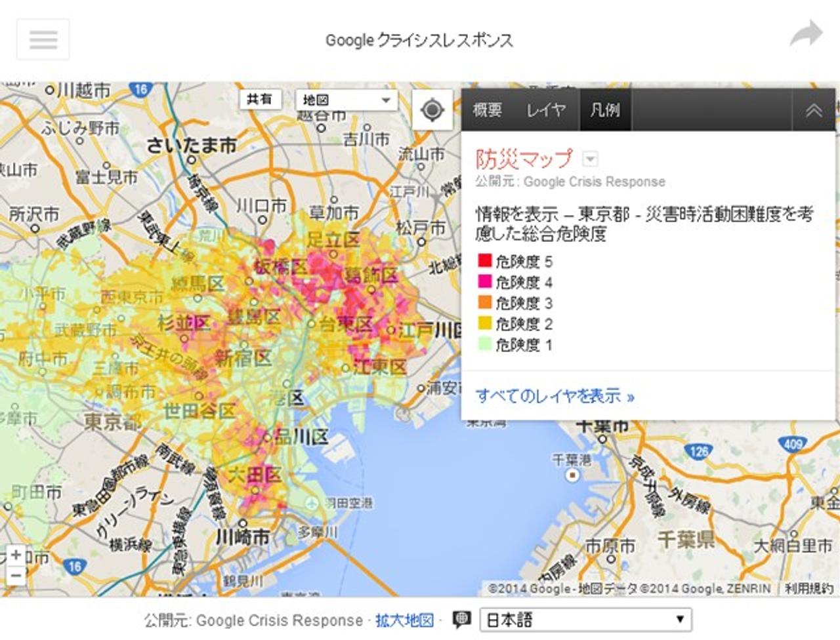Switch to the レイヤ tab
Viewport: 840px width, 640px height.
click(x=546, y=110)
